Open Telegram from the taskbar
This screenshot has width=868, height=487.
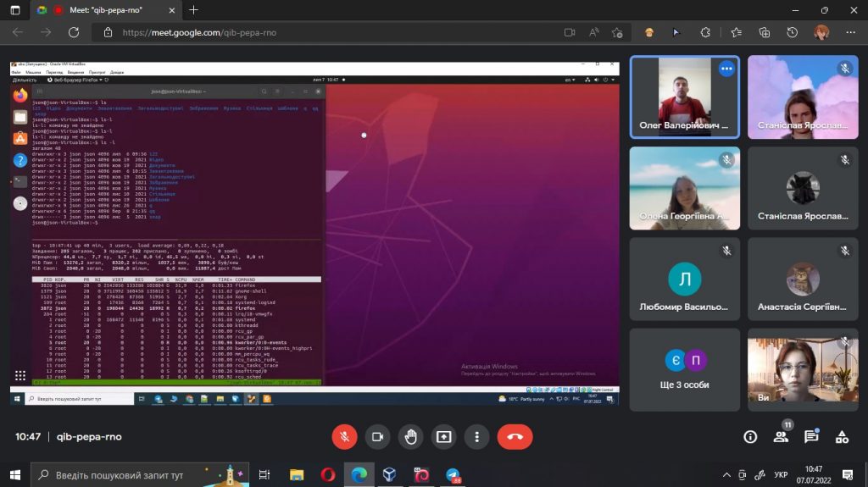click(453, 475)
